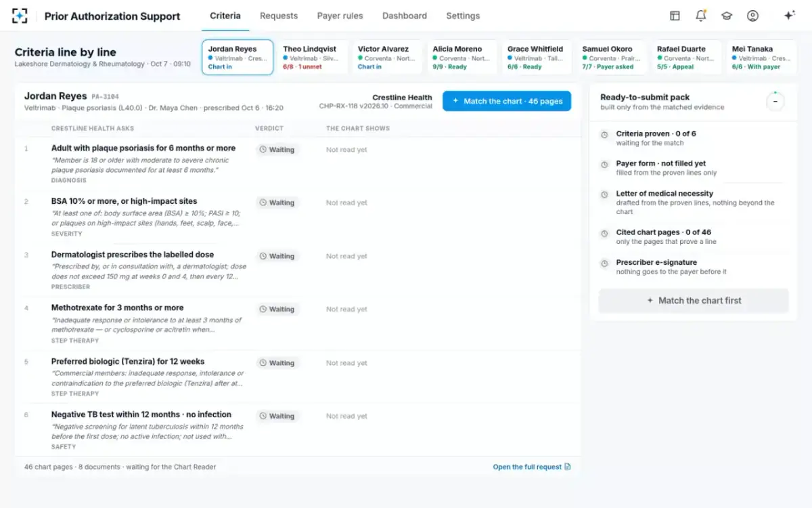
Task: Open the Payer rules tab
Action: [x=340, y=16]
